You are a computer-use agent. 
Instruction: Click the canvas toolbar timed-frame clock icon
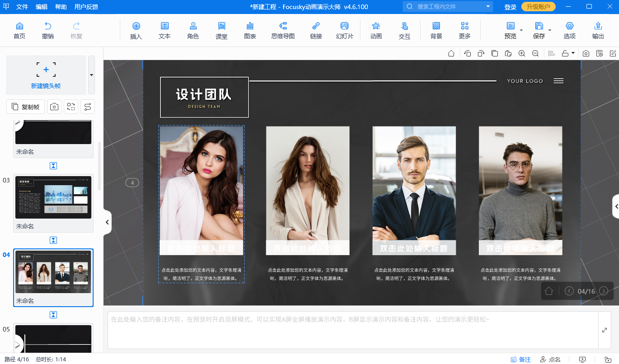click(600, 53)
